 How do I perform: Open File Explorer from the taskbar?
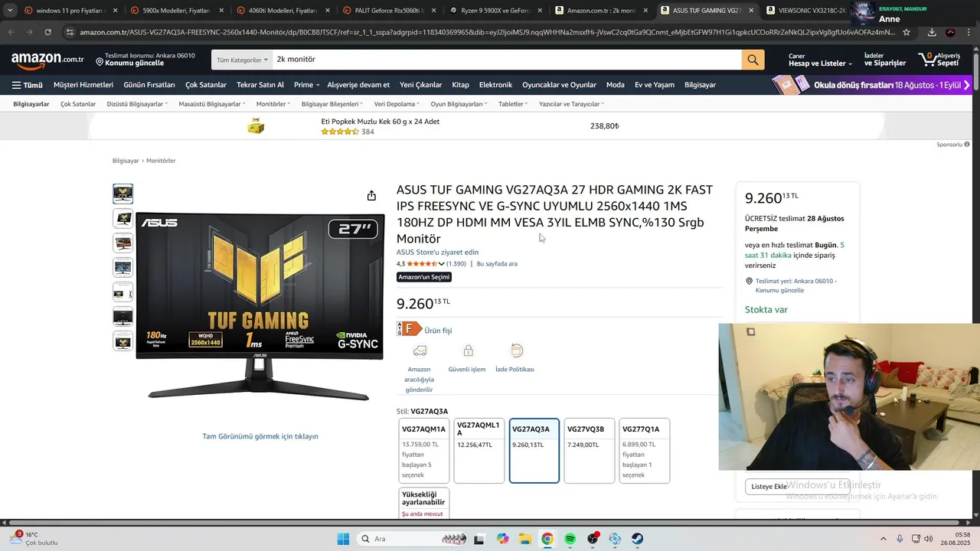point(524,539)
